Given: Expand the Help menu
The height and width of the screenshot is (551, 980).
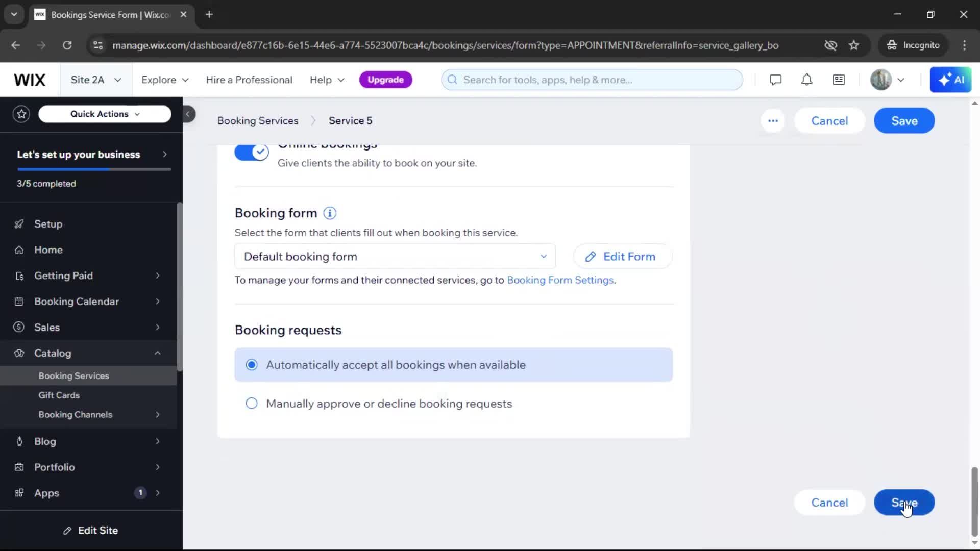Looking at the screenshot, I should click(327, 80).
